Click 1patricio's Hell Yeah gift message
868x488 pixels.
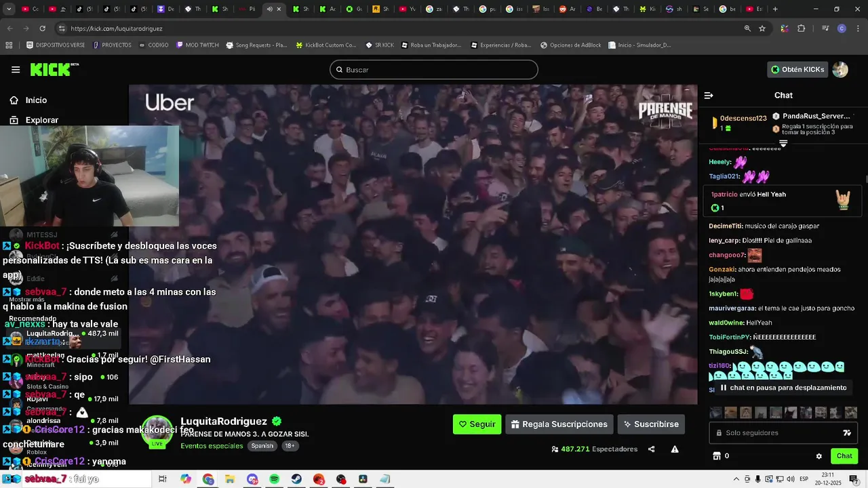(x=783, y=201)
